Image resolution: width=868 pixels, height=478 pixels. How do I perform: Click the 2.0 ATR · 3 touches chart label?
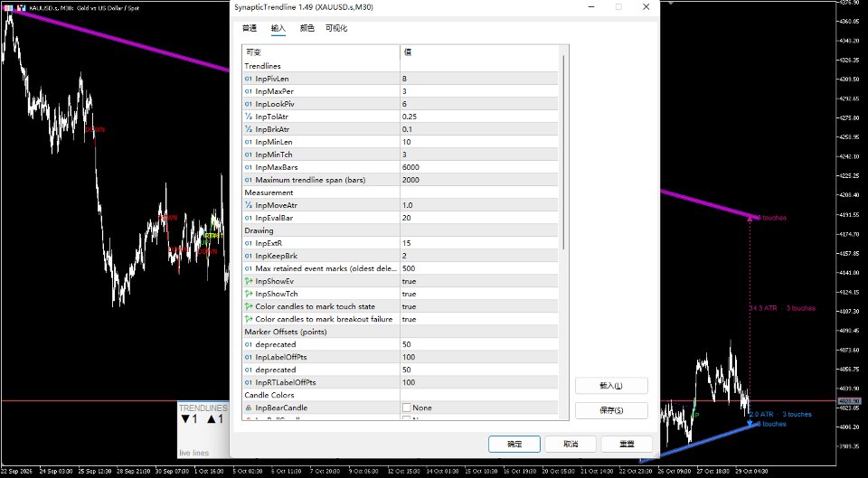(x=780, y=414)
